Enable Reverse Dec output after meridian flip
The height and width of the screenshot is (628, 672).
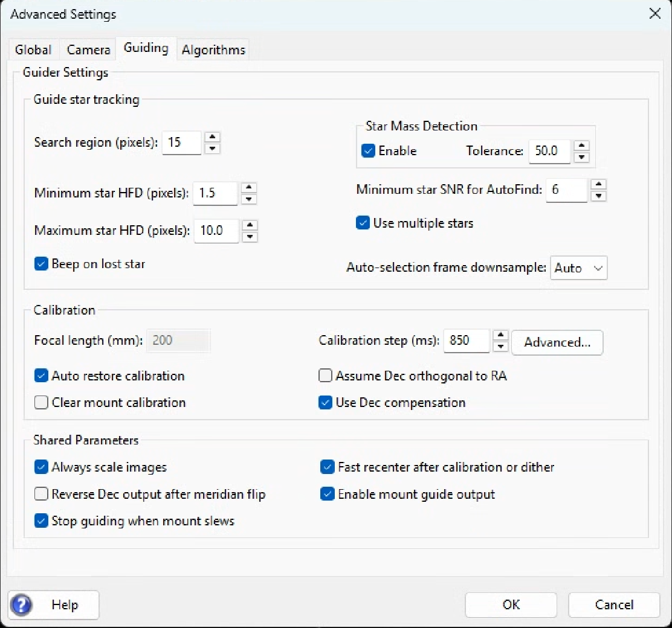point(41,494)
